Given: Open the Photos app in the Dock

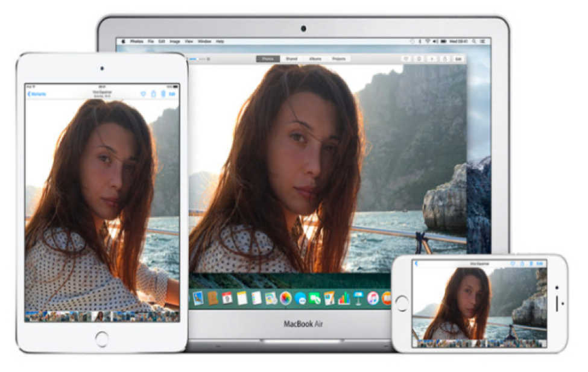Looking at the screenshot, I should (285, 298).
